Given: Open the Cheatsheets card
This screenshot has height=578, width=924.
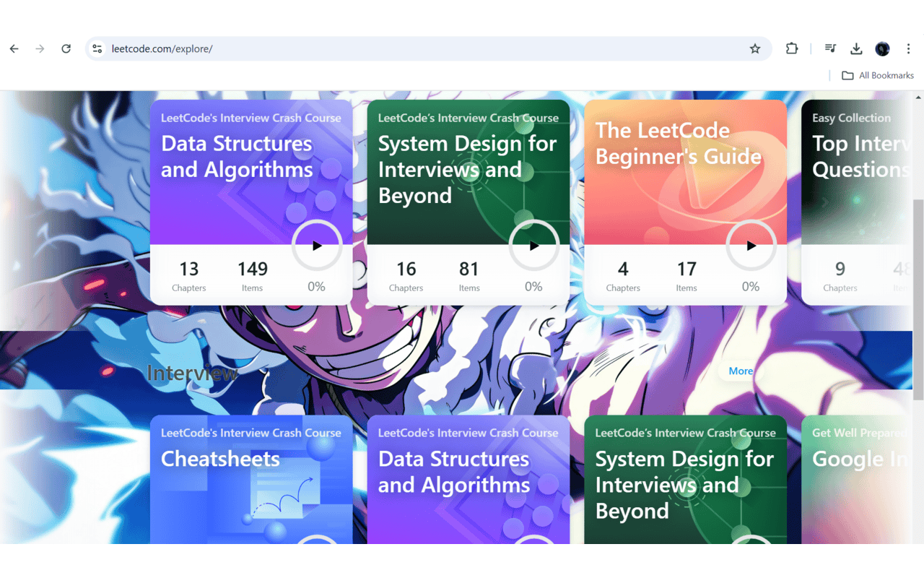Looking at the screenshot, I should point(251,480).
